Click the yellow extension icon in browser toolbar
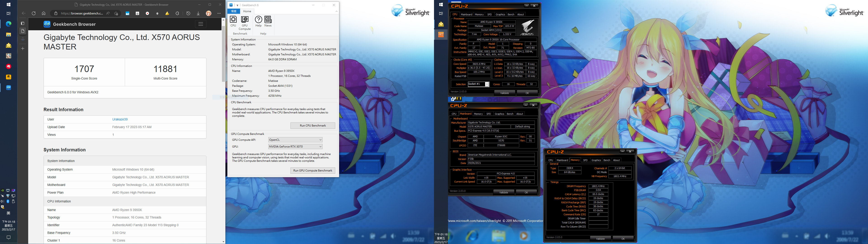The height and width of the screenshot is (244, 868). tap(167, 14)
